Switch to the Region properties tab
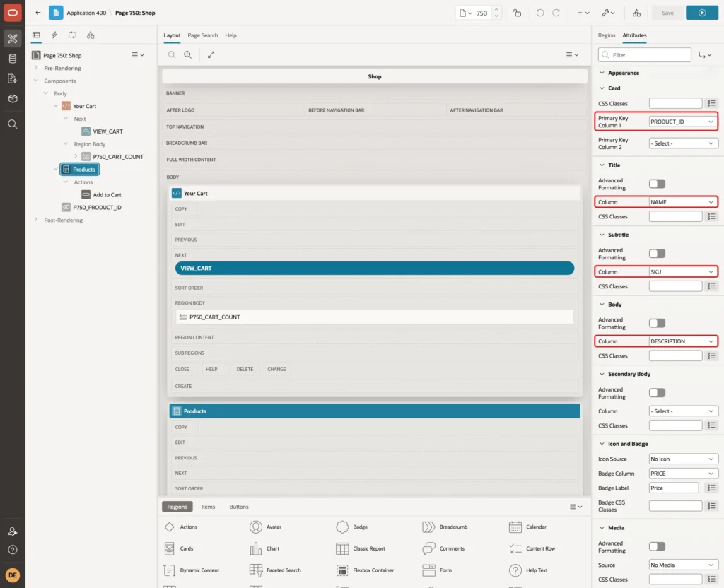 606,35
